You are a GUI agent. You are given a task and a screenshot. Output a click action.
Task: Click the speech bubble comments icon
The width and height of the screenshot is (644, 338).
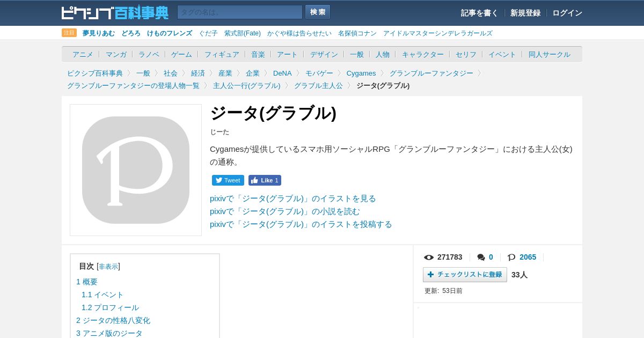click(x=481, y=258)
